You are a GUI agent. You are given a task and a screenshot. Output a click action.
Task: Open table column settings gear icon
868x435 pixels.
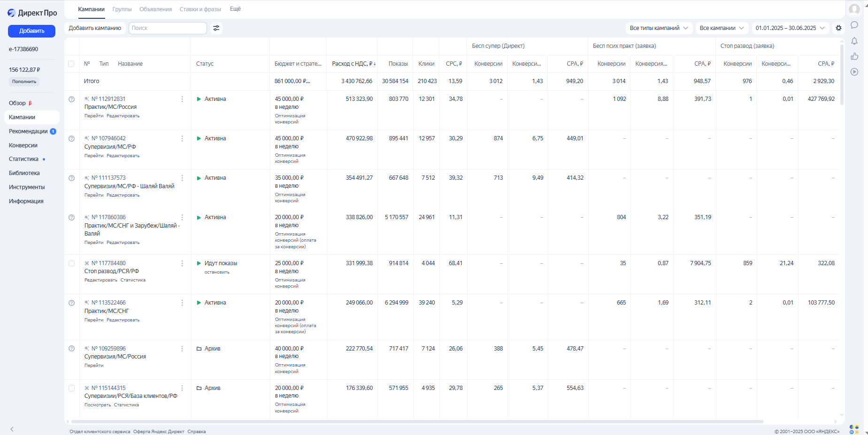coord(838,28)
